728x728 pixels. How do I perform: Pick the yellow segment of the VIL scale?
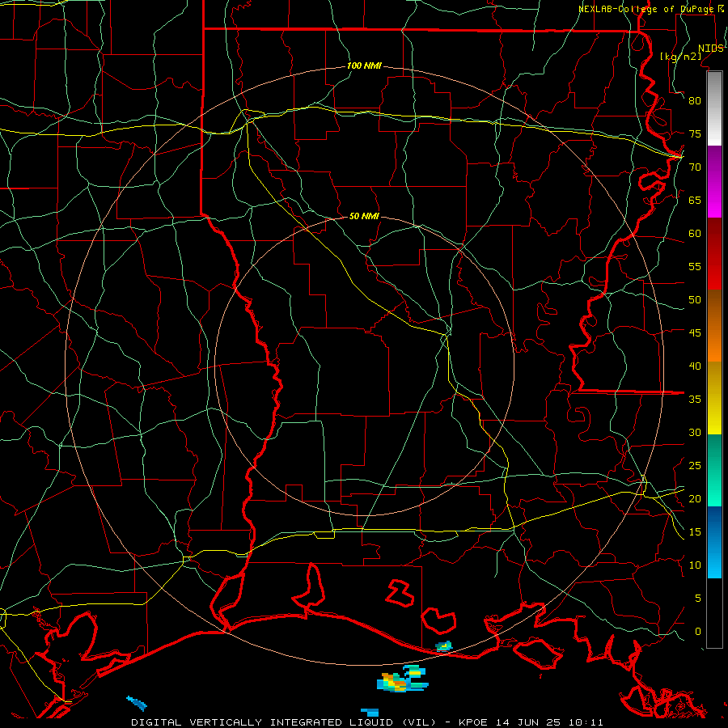(714, 398)
